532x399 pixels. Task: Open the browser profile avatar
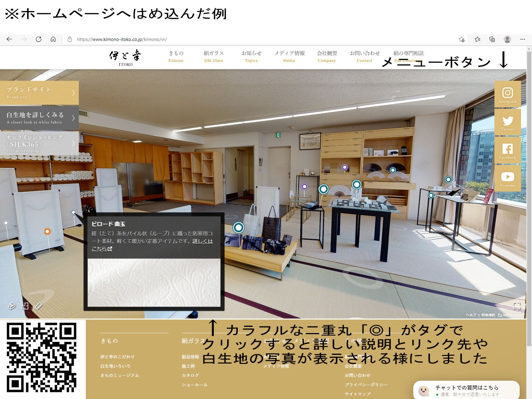(507, 39)
